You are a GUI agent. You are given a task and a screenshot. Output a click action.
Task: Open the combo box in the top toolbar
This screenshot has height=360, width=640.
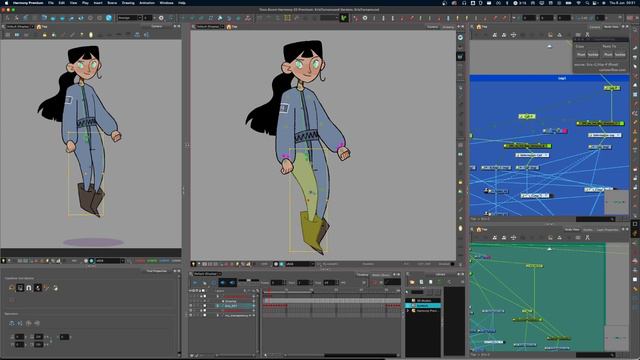tap(129, 18)
